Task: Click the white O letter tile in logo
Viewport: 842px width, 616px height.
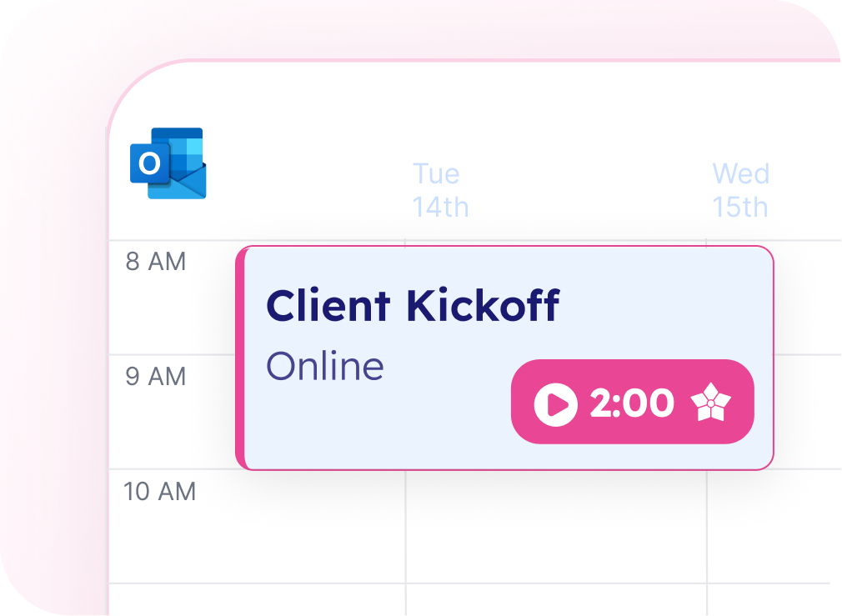Action: point(149,163)
